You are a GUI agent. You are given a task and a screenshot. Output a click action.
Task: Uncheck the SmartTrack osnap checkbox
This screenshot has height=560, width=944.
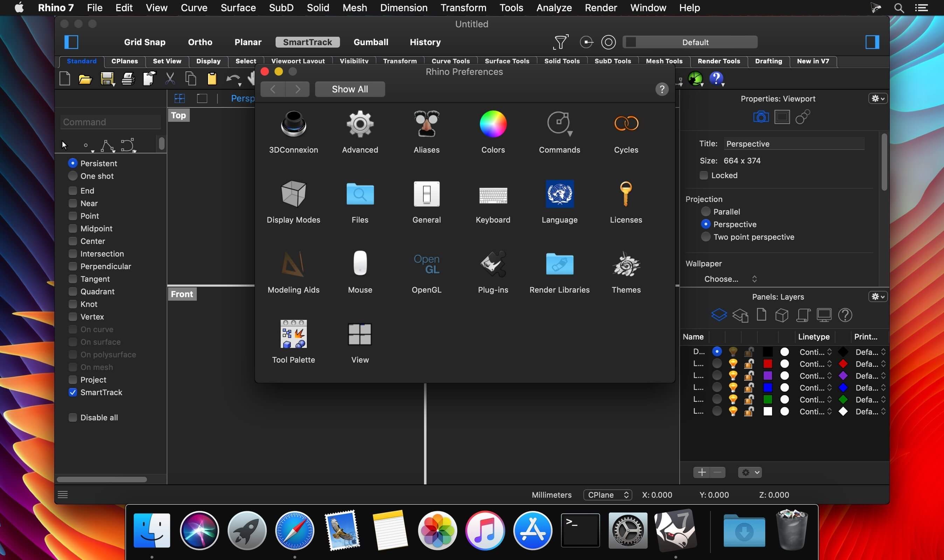point(73,392)
